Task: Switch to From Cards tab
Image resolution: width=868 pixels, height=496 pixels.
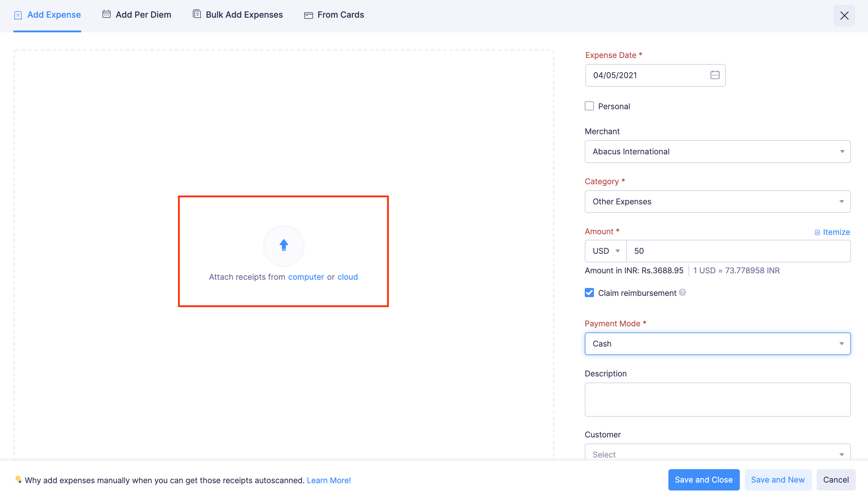Action: pyautogui.click(x=340, y=15)
